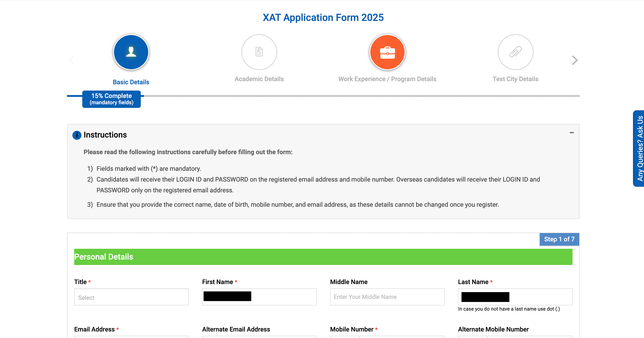Image resolution: width=644 pixels, height=338 pixels.
Task: Click the Alternate Email Address label
Action: 236,329
